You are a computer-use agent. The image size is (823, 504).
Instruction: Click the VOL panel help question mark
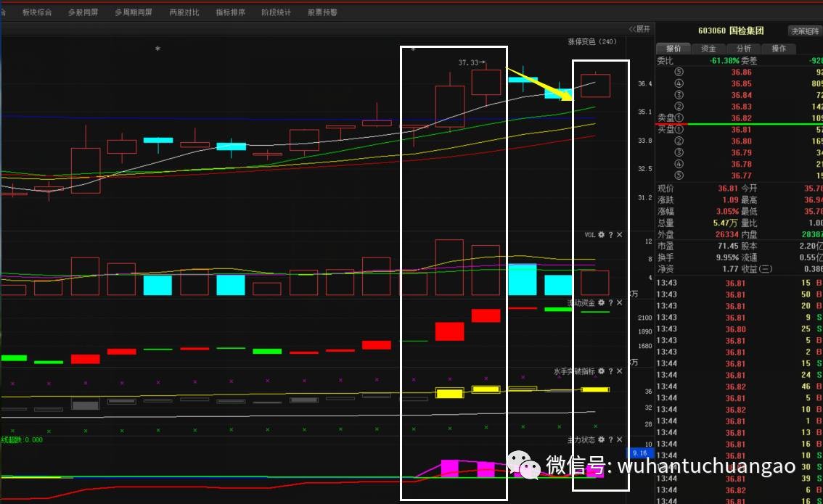tap(610, 235)
